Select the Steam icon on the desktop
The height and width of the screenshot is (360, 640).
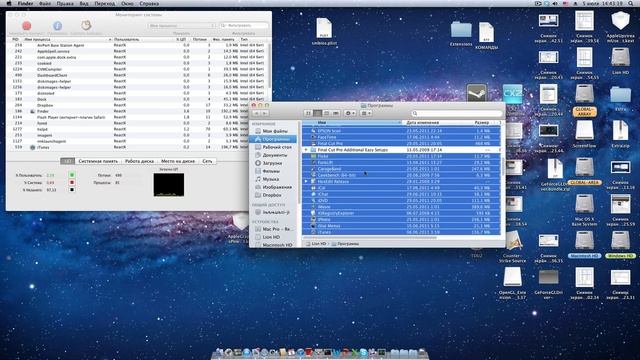pyautogui.click(x=477, y=93)
